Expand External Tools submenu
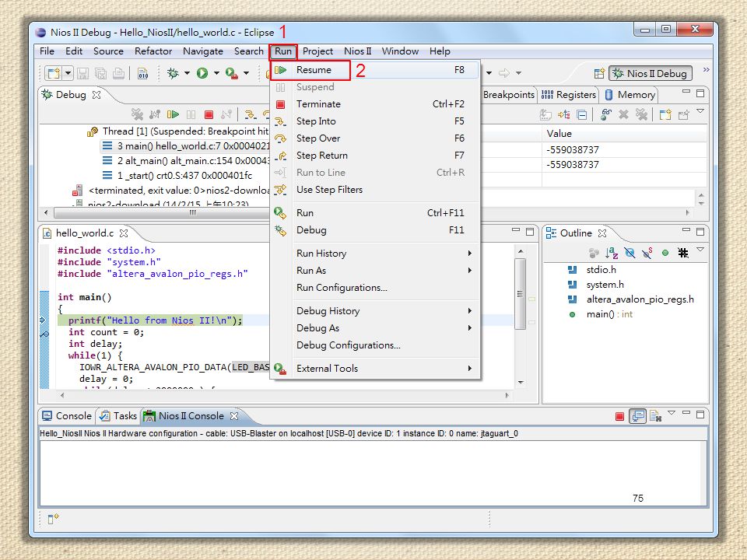747x560 pixels. [x=373, y=369]
